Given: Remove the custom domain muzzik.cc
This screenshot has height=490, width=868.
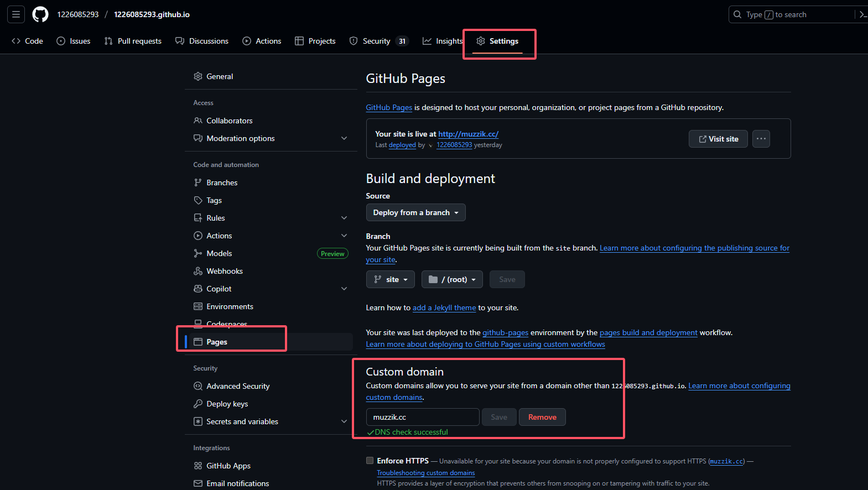Looking at the screenshot, I should [542, 417].
